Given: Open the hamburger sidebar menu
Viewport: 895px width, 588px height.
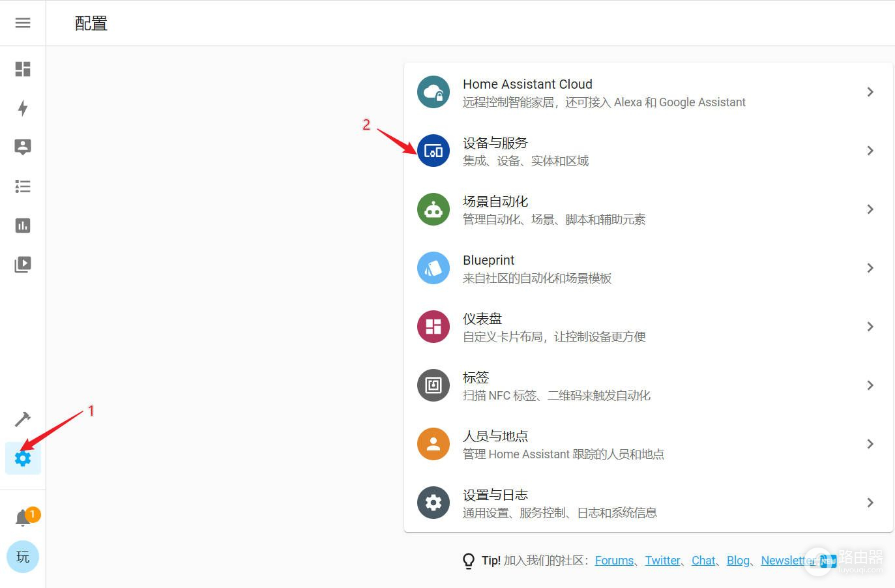Looking at the screenshot, I should (23, 23).
